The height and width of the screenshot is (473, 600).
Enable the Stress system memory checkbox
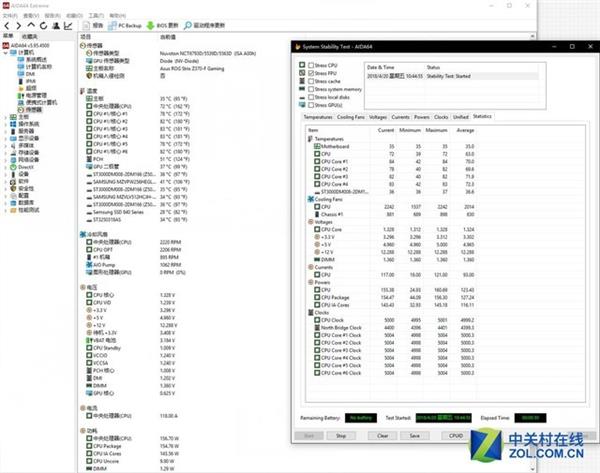point(311,89)
